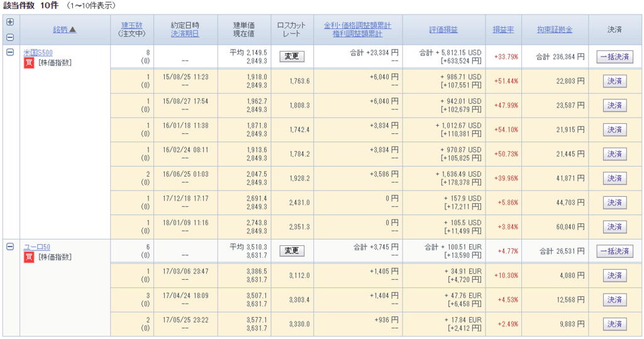Screen dimensions: 644x339
Task: Select the 合計 236,364 円 margin total
Action: pyautogui.click(x=560, y=57)
